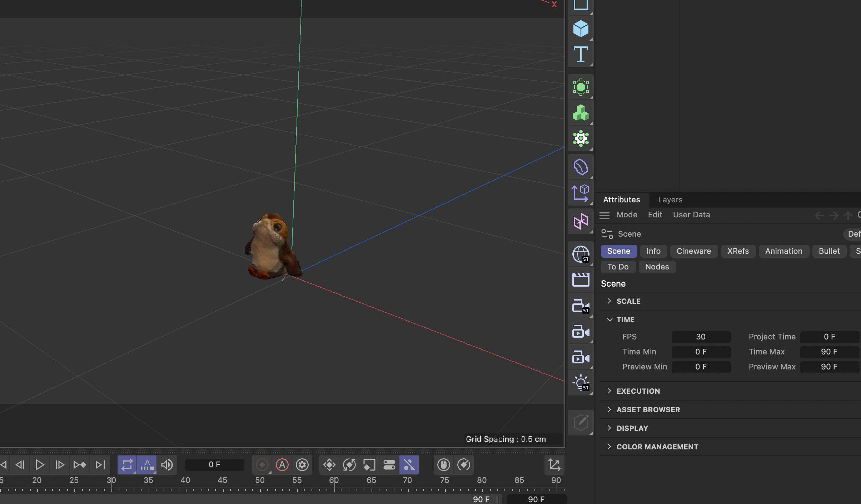Create a new camera with the camera icon
Image resolution: width=861 pixels, height=504 pixels.
pos(580,331)
